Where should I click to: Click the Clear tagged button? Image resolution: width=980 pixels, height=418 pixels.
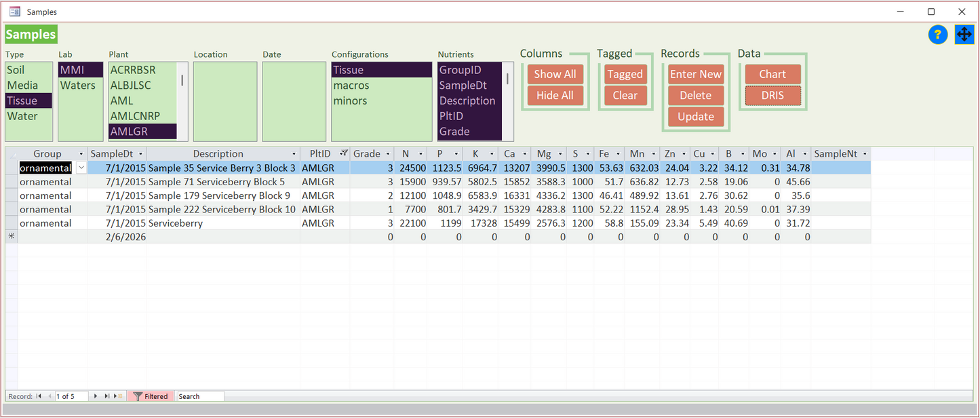coord(625,96)
